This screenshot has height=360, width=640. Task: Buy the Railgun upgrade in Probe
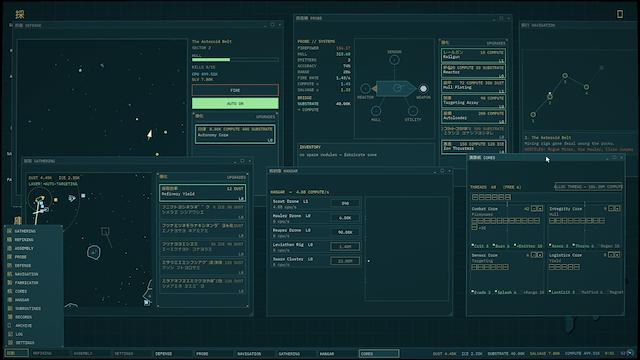point(473,56)
